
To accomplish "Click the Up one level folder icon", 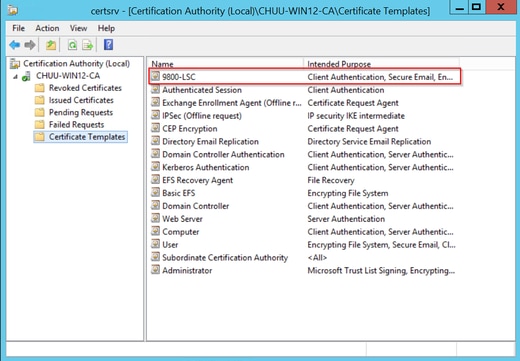I will click(x=51, y=45).
